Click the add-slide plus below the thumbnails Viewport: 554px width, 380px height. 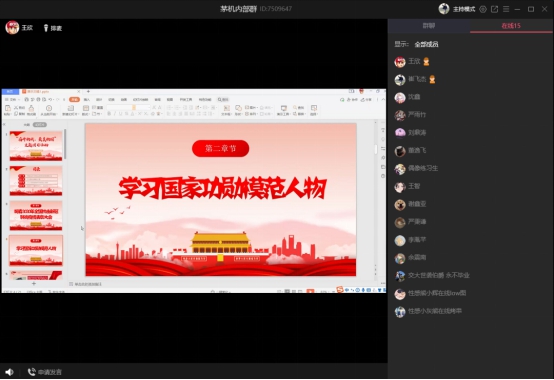34,283
